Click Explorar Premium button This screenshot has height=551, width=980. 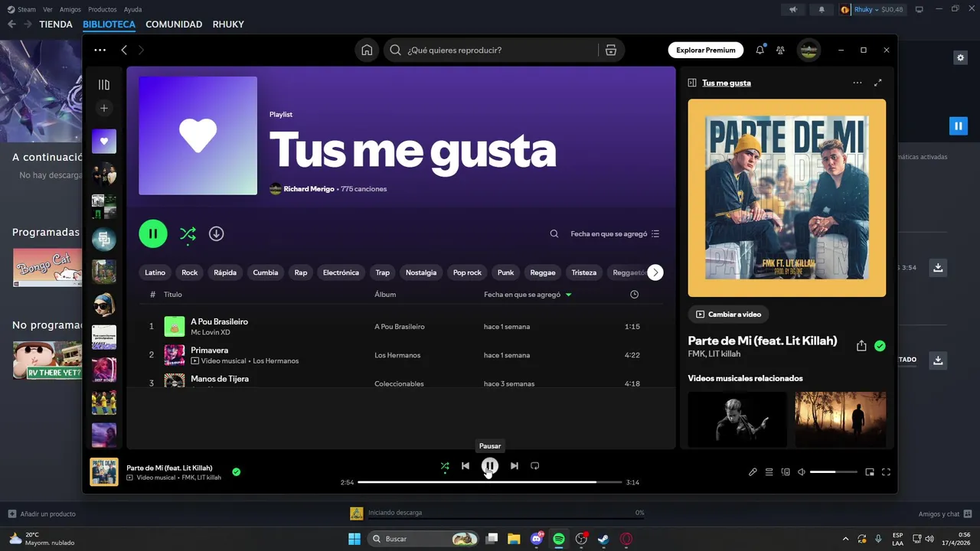[x=706, y=50]
